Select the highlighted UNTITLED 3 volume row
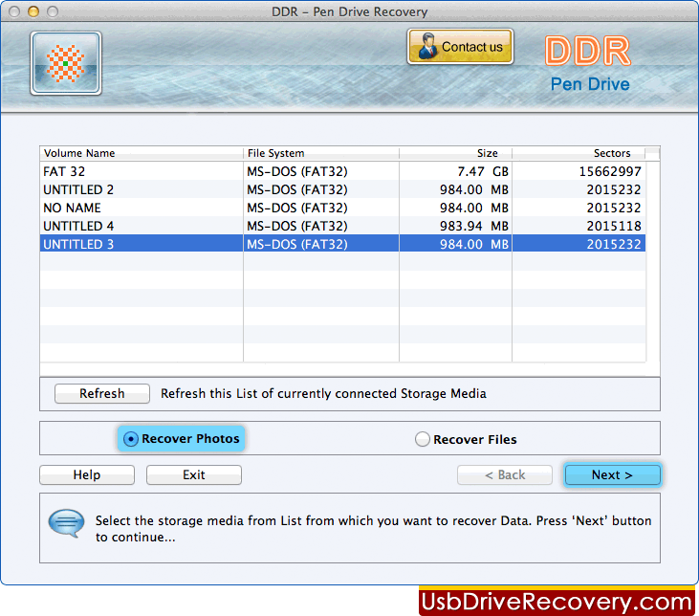This screenshot has width=699, height=616. click(342, 244)
